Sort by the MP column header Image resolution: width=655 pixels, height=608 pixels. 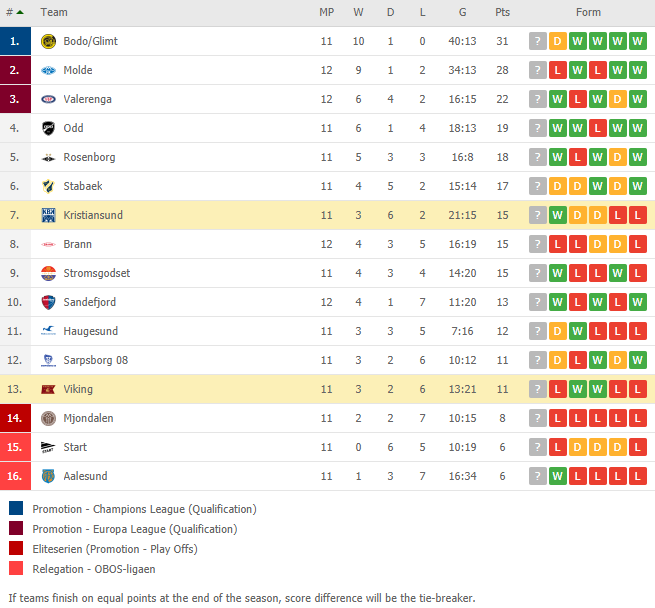click(327, 13)
